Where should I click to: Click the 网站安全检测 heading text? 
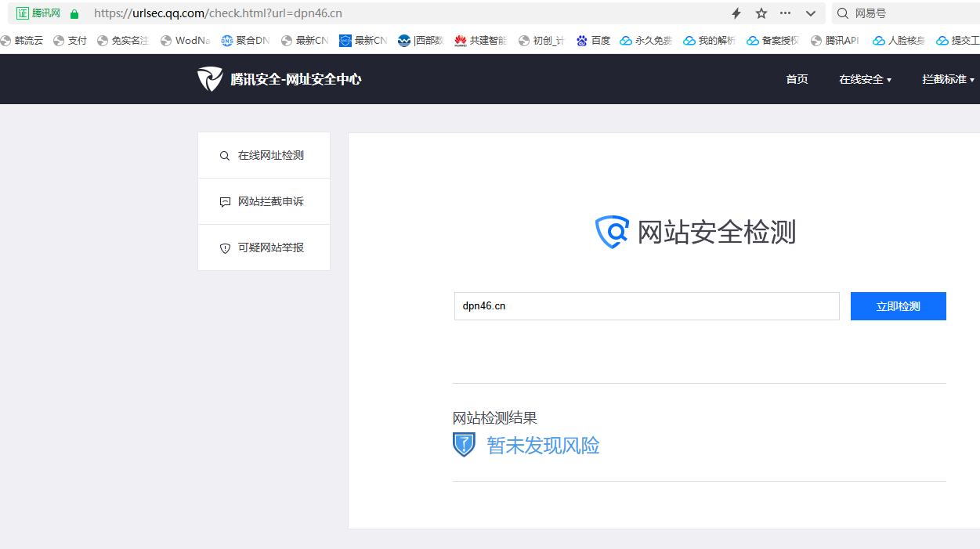(x=717, y=233)
